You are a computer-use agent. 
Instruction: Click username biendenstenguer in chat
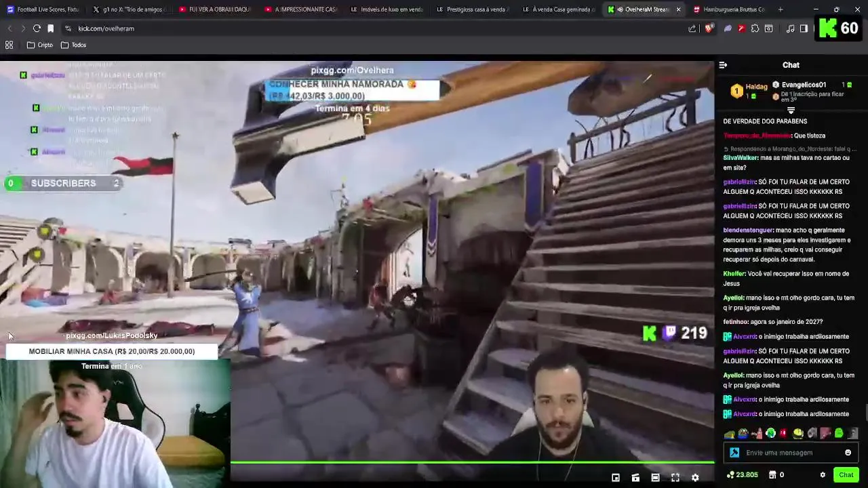748,230
